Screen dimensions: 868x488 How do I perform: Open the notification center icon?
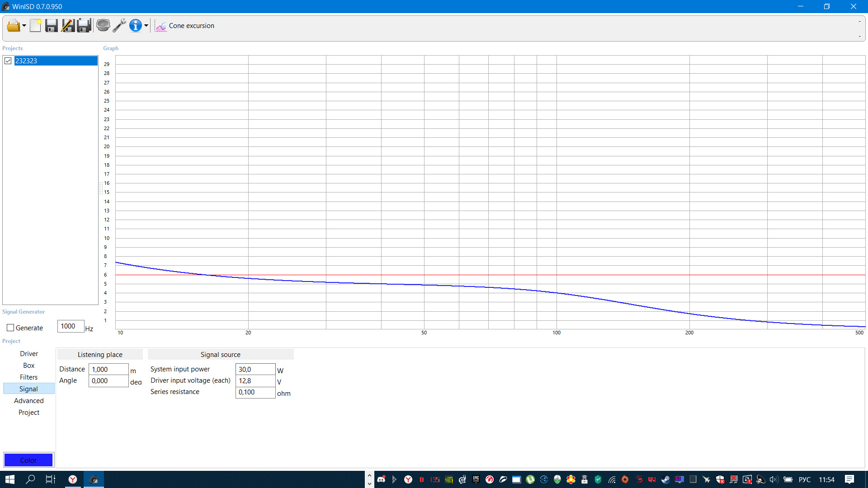pyautogui.click(x=849, y=479)
